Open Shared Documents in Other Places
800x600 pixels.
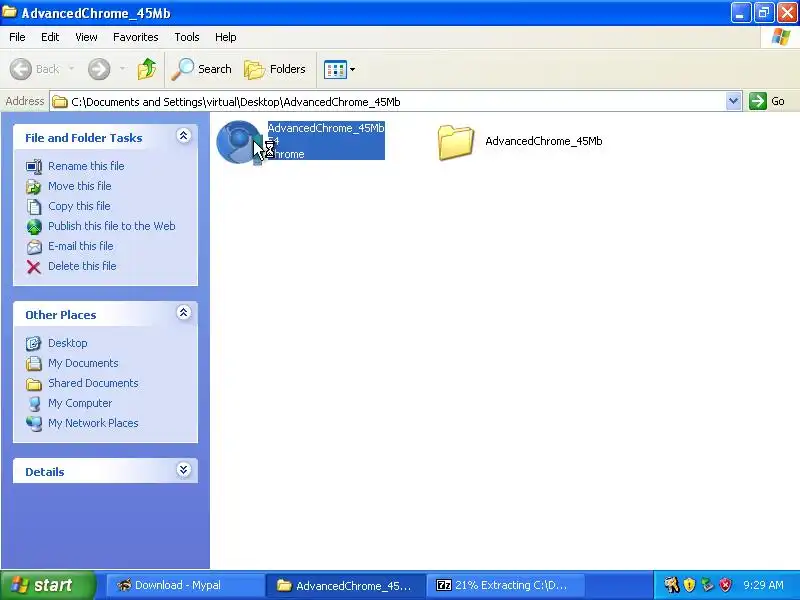tap(93, 383)
